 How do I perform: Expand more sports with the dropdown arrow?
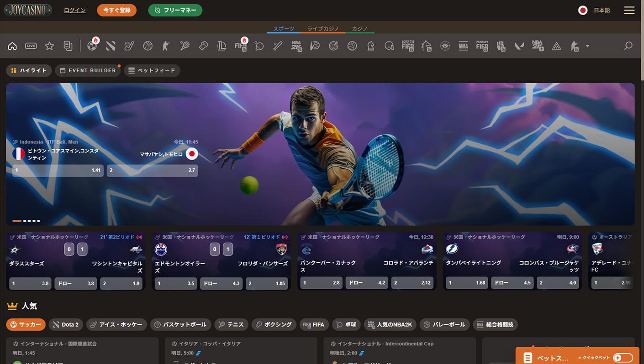(587, 46)
